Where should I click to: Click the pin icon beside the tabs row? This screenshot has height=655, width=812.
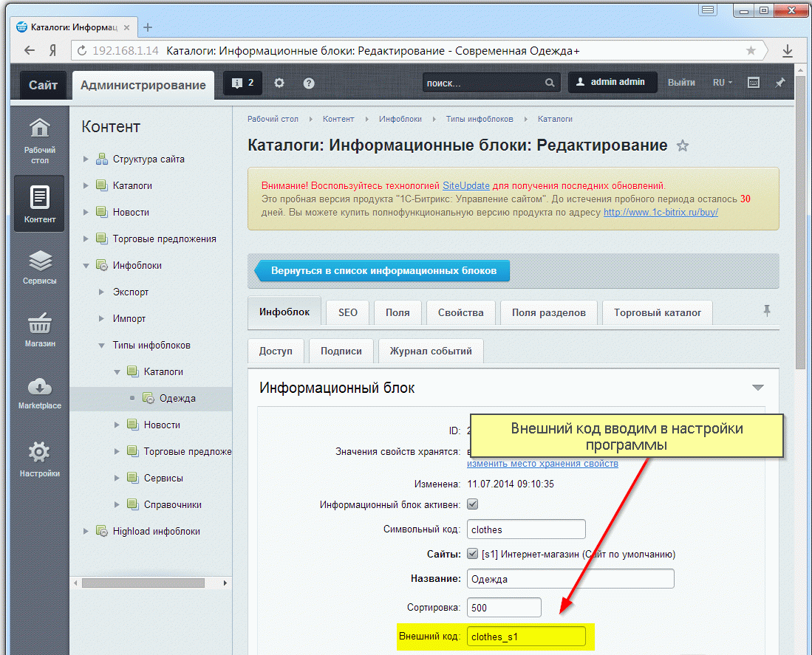click(767, 311)
